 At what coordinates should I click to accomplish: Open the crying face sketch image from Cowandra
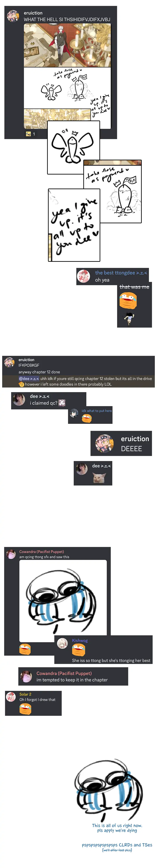[x=63, y=601]
